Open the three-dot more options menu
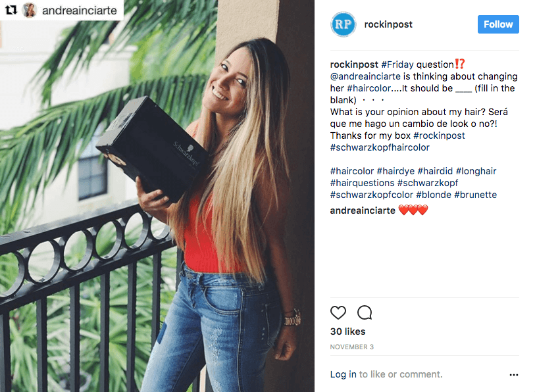Viewport: 535px width, 392px height. coord(513,375)
